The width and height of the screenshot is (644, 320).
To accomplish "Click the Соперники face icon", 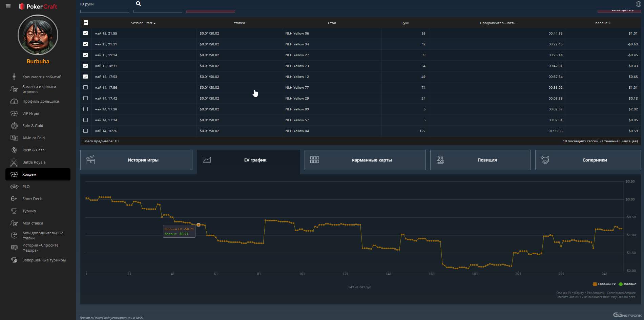I will point(545,160).
